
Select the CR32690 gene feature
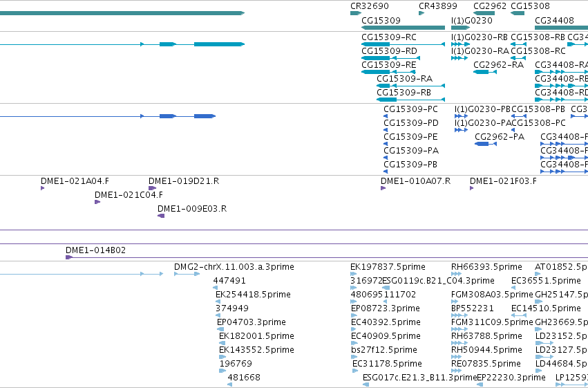[356, 13]
